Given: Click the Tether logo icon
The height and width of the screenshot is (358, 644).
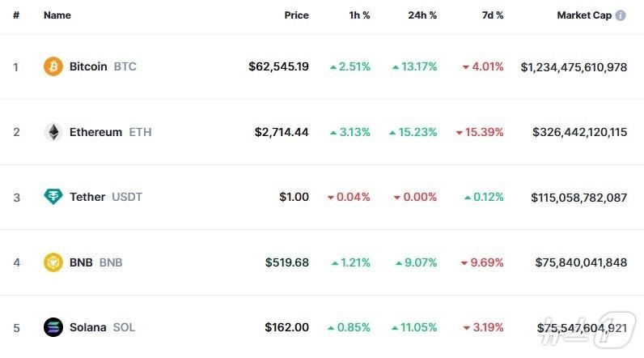Looking at the screenshot, I should click(53, 197).
